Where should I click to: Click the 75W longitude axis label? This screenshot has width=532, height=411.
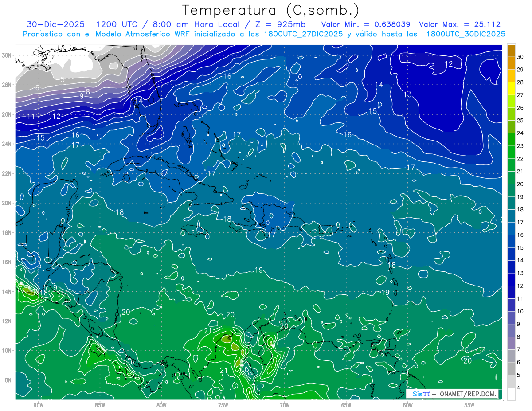tap(223, 405)
